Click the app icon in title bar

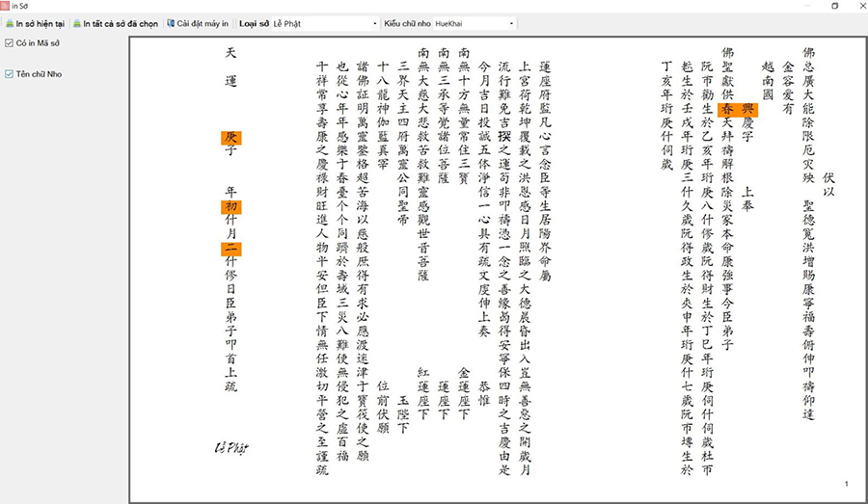[5, 6]
